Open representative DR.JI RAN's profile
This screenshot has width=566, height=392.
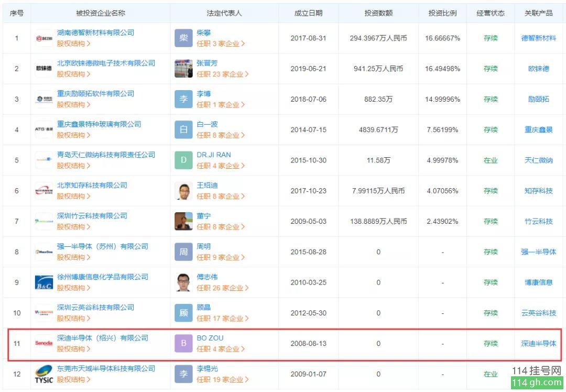point(214,155)
